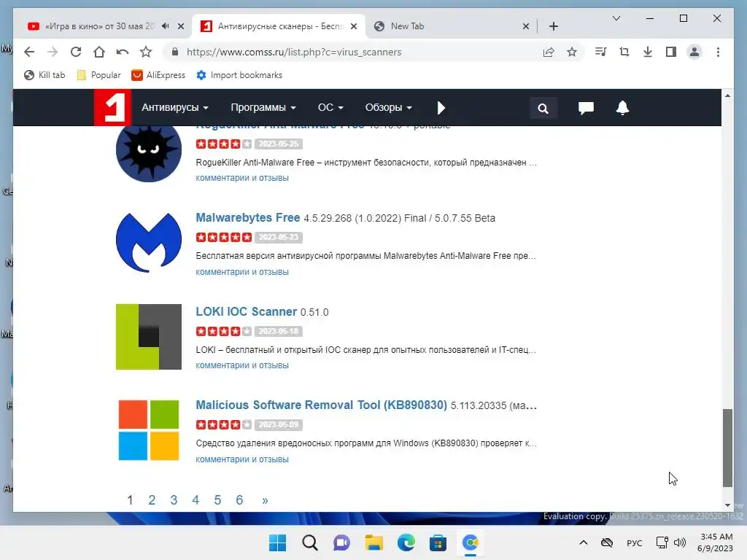747x560 pixels.
Task: Click star icon inside address bar
Action: pyautogui.click(x=572, y=52)
